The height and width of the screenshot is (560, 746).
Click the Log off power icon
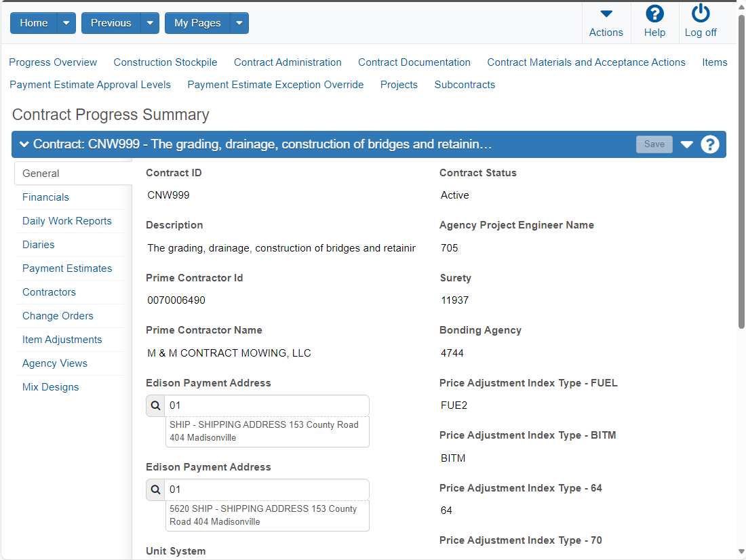point(701,14)
